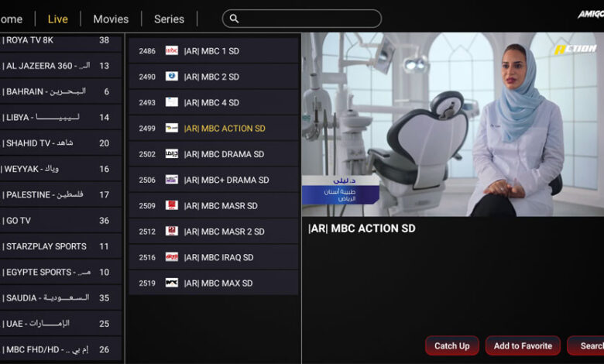Image resolution: width=604 pixels, height=364 pixels.
Task: Click the MBC Max SD logo icon
Action: 172,283
